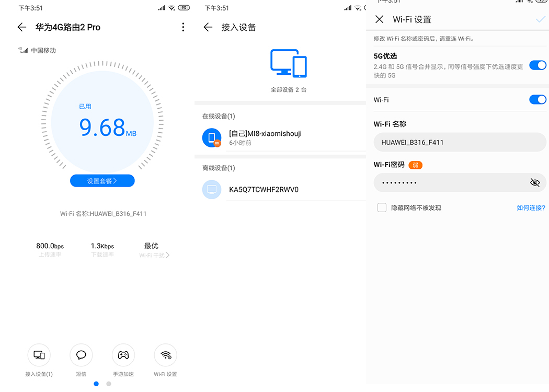Reveal Wi-Fi password with the eye icon
Screen dimensions: 549x392
[534, 182]
